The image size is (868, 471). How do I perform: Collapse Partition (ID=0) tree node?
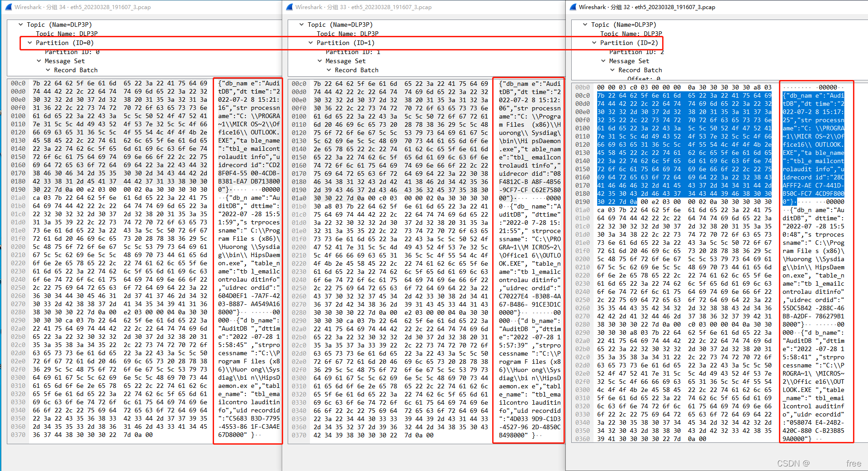30,43
